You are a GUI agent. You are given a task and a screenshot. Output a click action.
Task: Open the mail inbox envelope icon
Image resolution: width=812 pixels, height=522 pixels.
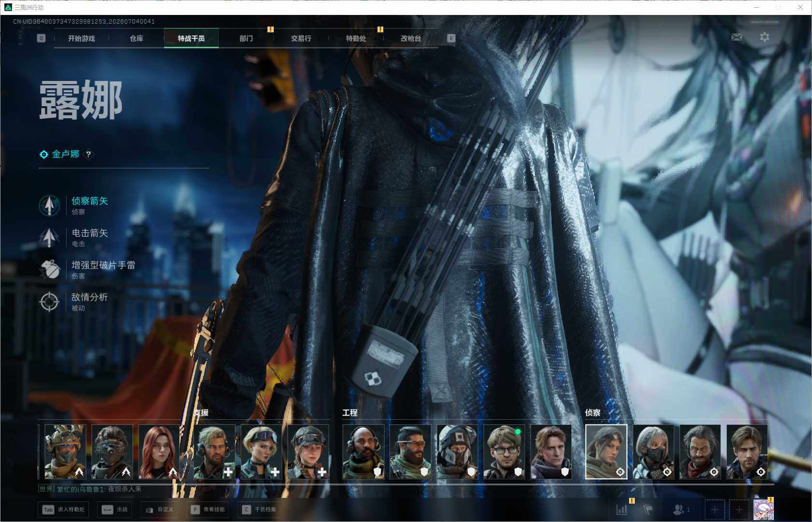[737, 37]
